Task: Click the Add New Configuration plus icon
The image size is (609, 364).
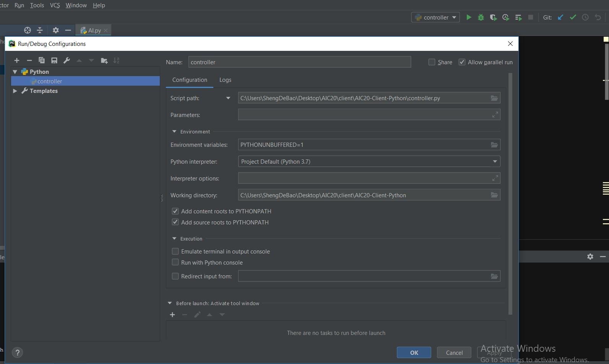Action: click(x=17, y=60)
